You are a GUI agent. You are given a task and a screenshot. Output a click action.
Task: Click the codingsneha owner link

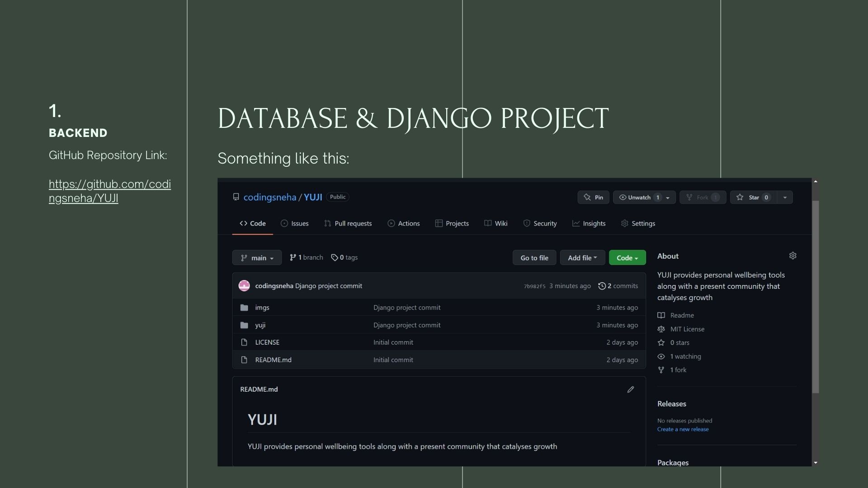pos(270,197)
